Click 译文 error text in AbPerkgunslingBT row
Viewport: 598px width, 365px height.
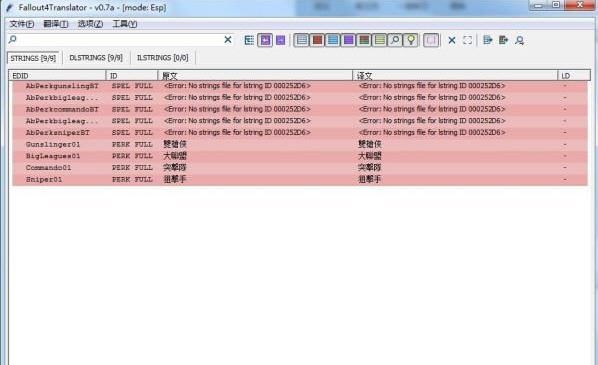coord(432,86)
